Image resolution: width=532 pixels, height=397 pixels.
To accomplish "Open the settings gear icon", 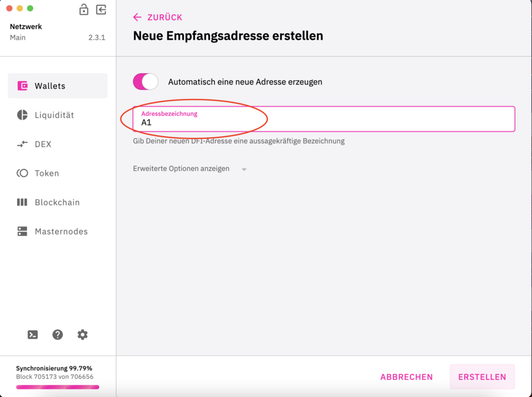I will (82, 334).
